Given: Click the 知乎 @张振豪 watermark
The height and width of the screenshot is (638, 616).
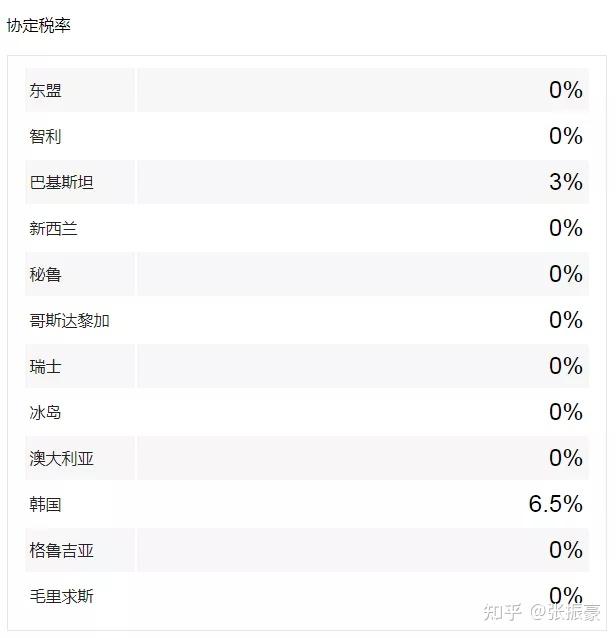Looking at the screenshot, I should pos(543,611).
